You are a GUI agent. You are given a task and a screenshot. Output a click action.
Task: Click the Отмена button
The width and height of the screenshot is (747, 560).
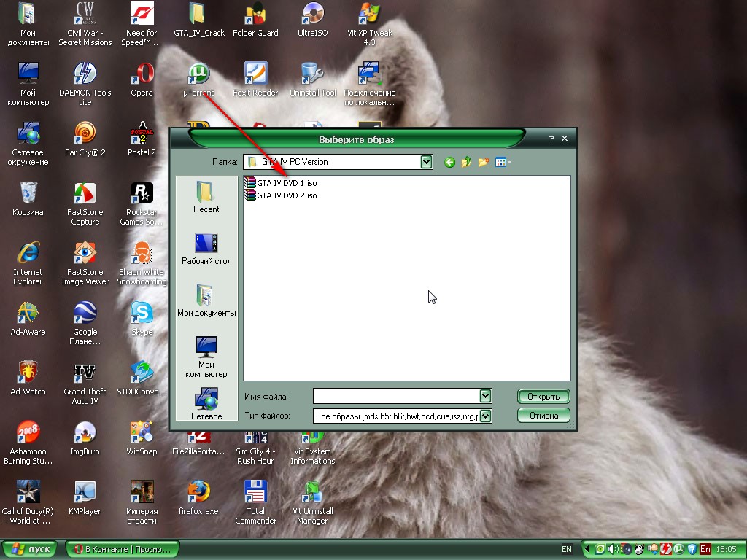pos(543,416)
